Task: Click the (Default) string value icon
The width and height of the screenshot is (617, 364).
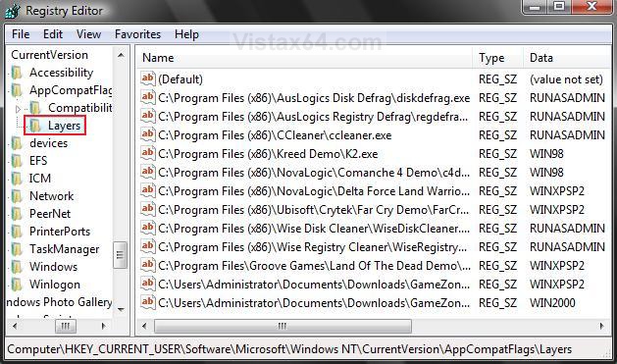Action: click(148, 78)
